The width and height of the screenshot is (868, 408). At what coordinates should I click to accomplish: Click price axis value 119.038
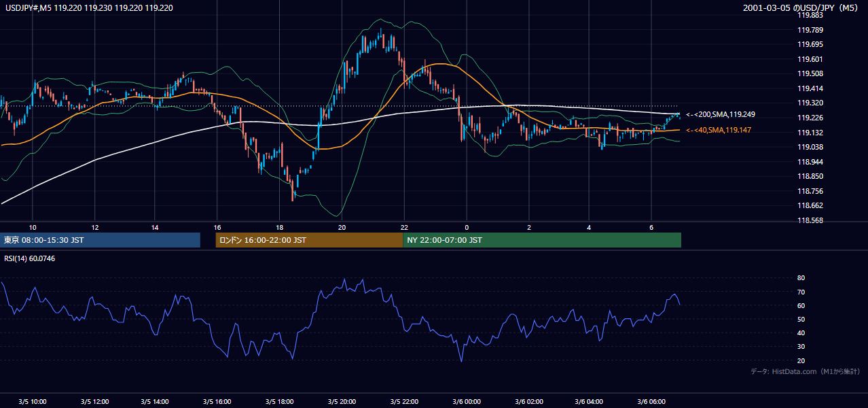point(810,147)
